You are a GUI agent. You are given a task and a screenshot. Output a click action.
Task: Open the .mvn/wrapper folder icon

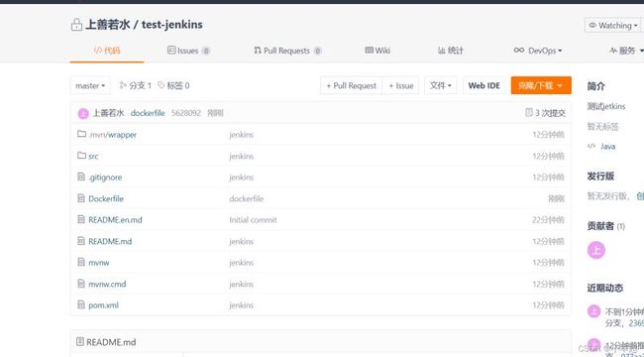(81, 134)
